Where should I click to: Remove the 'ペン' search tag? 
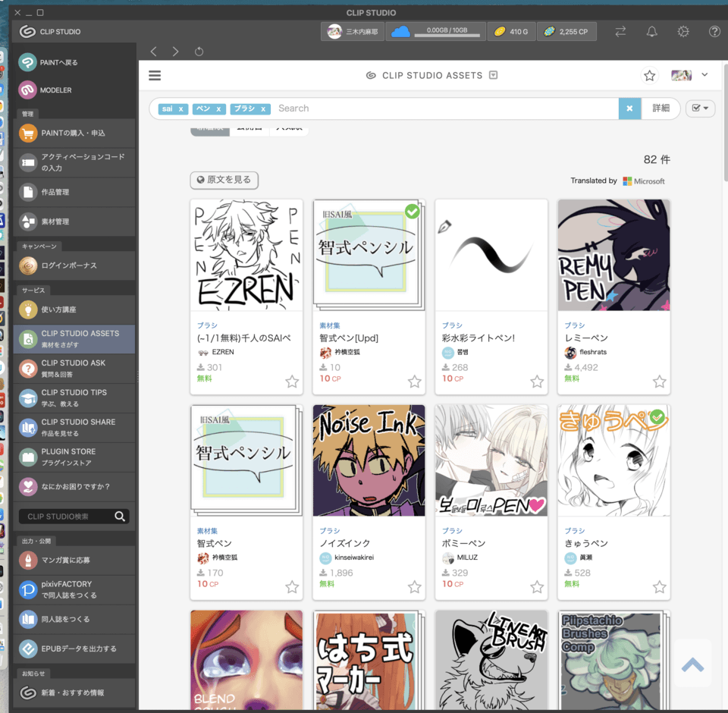(218, 108)
